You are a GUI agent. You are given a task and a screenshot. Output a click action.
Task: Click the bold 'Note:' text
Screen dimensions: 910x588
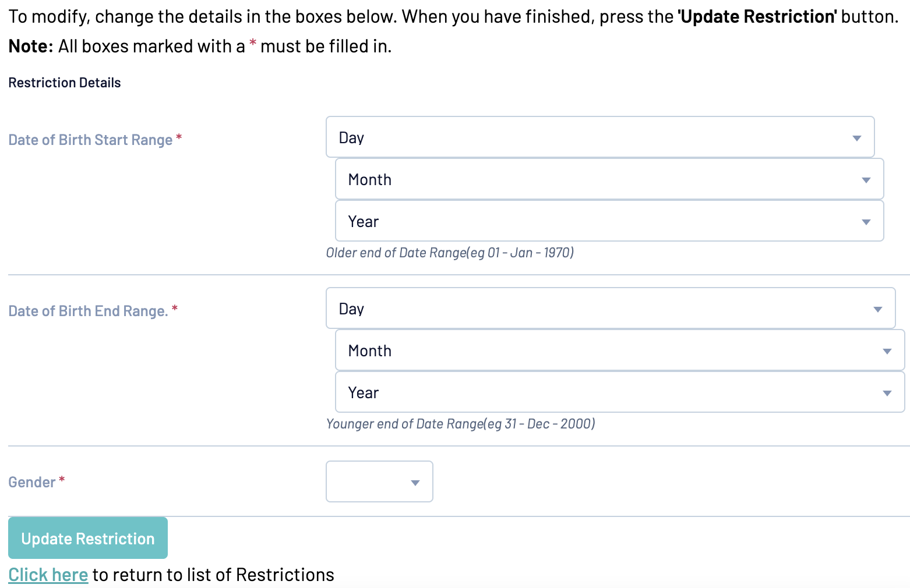pyautogui.click(x=31, y=47)
